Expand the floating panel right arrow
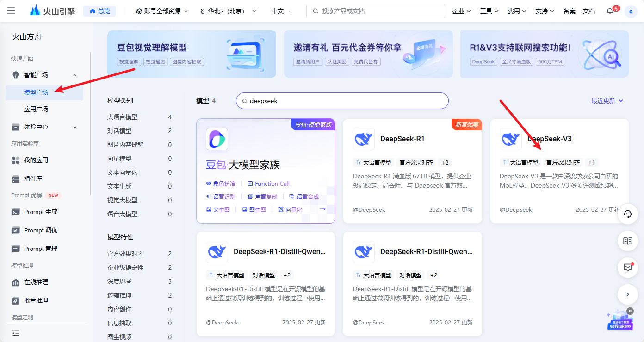The width and height of the screenshot is (644, 342). [x=628, y=294]
